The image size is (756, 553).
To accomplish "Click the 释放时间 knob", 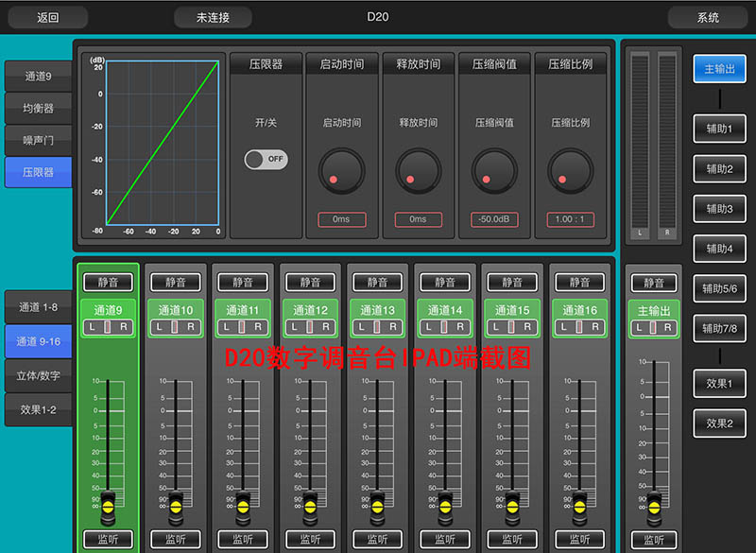I will (x=418, y=170).
